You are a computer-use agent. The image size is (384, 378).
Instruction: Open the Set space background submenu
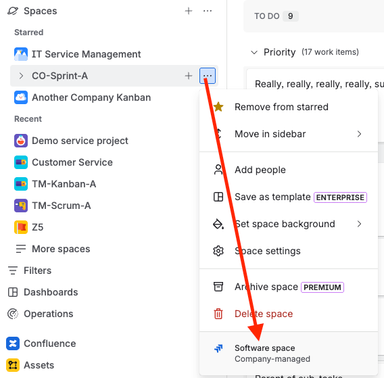pos(289,224)
